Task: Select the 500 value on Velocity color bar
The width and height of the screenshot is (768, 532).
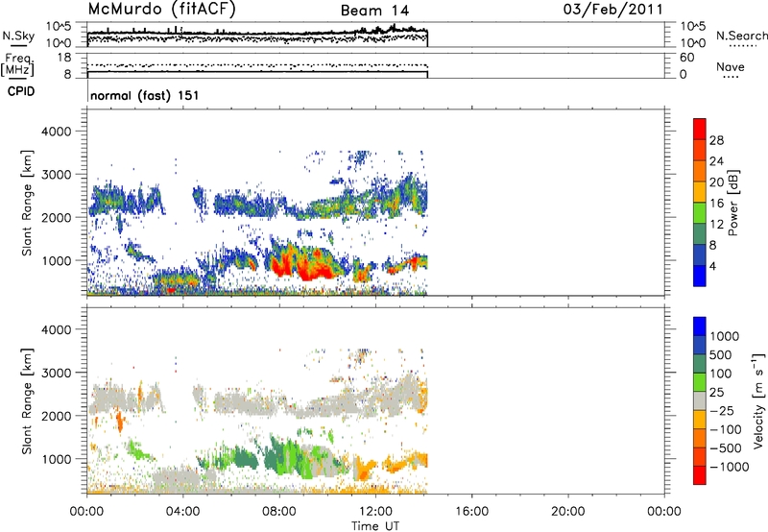Action: pyautogui.click(x=723, y=355)
